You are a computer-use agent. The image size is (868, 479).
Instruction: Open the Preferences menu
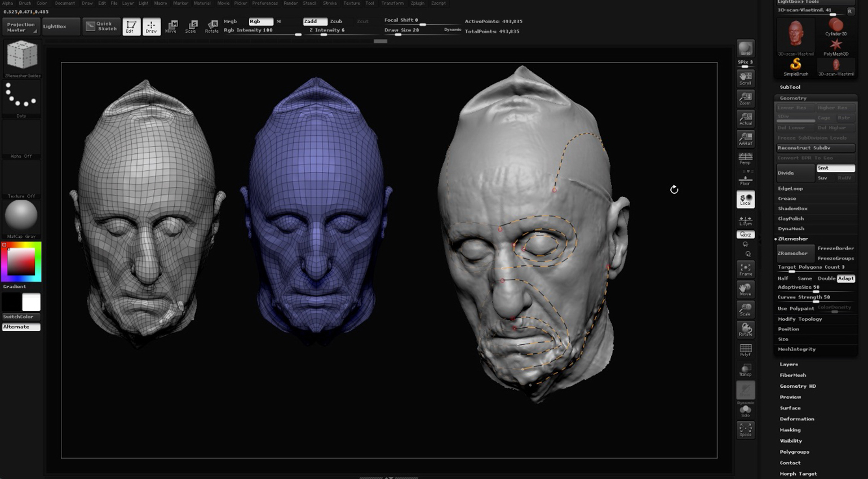click(x=264, y=3)
